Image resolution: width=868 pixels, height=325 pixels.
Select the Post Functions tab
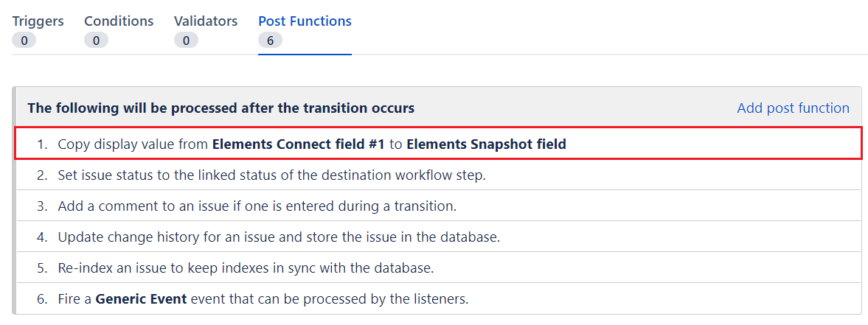point(305,21)
